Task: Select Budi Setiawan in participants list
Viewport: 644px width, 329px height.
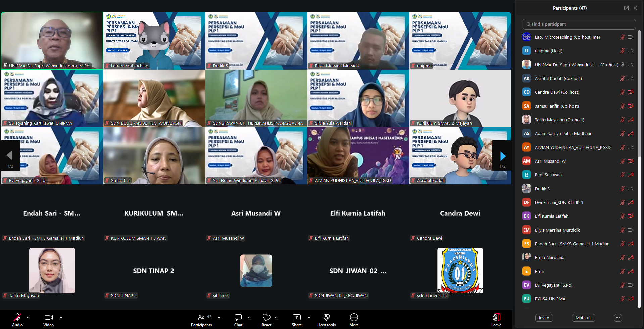Action: 548,175
